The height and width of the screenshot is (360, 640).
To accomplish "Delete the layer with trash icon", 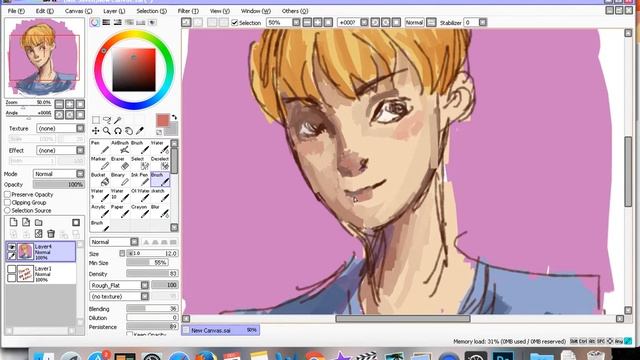I will tap(51, 234).
